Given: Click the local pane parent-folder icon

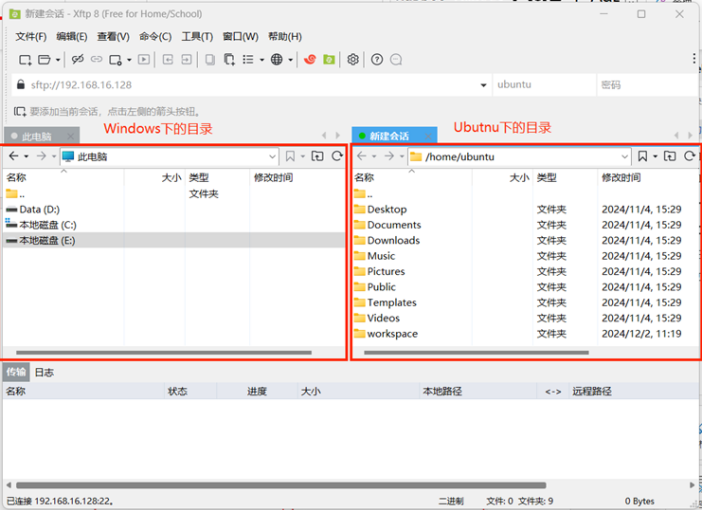Looking at the screenshot, I should 317,156.
